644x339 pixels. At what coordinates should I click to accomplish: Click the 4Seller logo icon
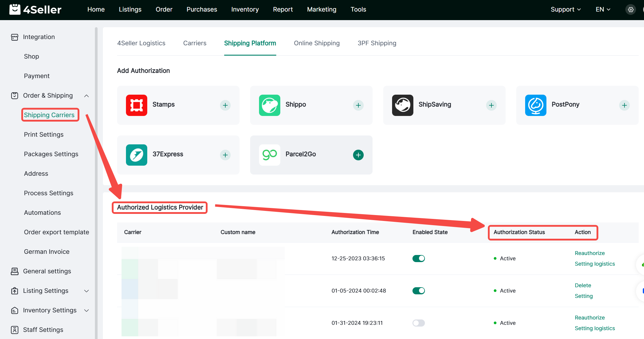pos(15,9)
